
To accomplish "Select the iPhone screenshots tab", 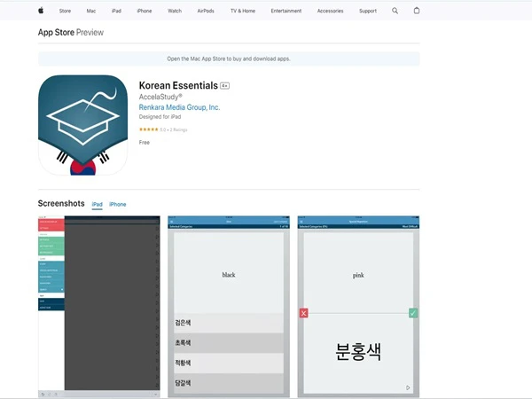I will point(118,204).
